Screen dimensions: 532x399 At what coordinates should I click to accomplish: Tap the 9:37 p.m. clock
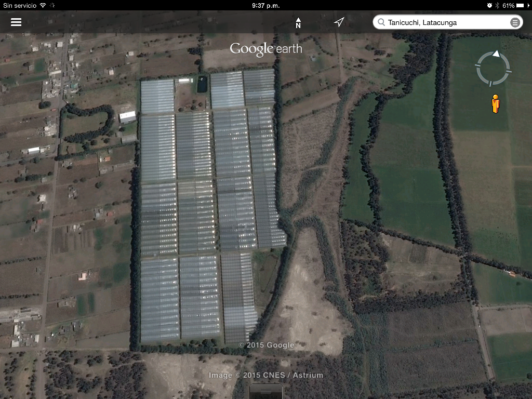click(265, 5)
